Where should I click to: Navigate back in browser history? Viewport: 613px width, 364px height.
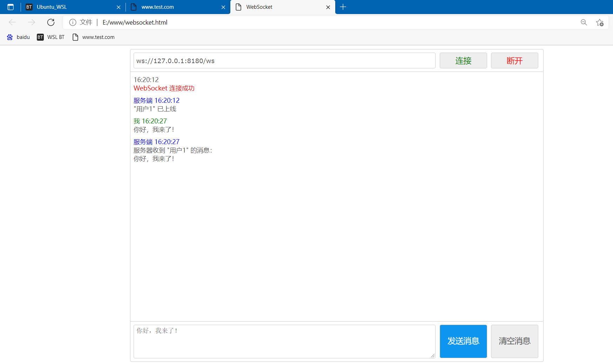click(12, 22)
